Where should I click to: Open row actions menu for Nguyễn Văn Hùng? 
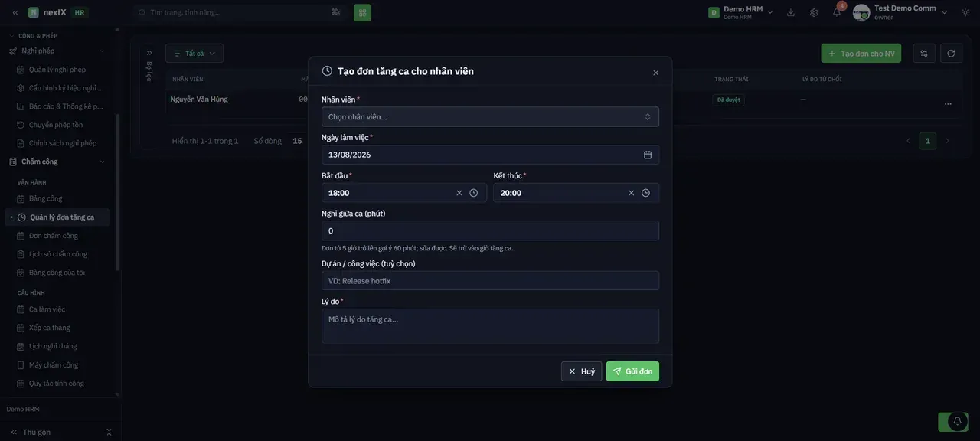[x=948, y=104]
